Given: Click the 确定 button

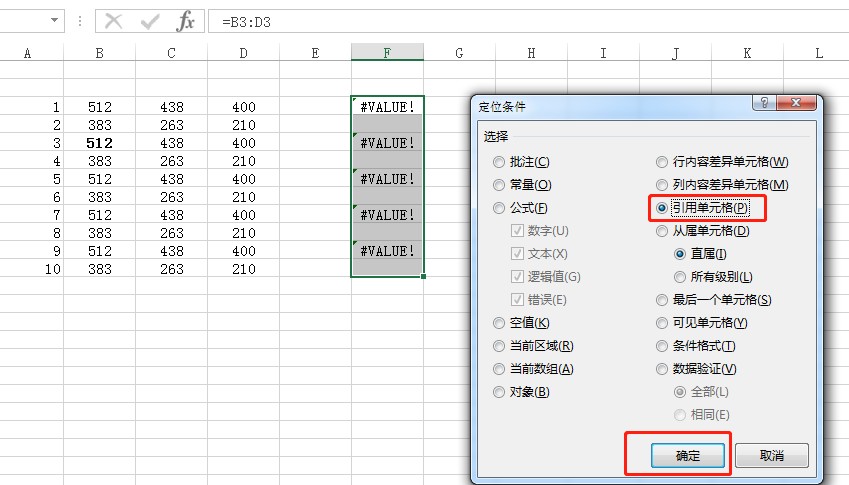Looking at the screenshot, I should click(688, 456).
